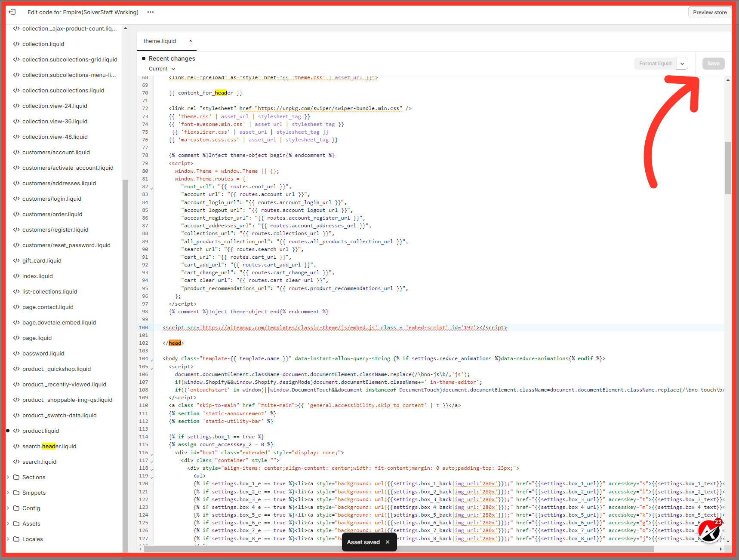Click the Preview store button
The height and width of the screenshot is (560, 739).
click(709, 12)
